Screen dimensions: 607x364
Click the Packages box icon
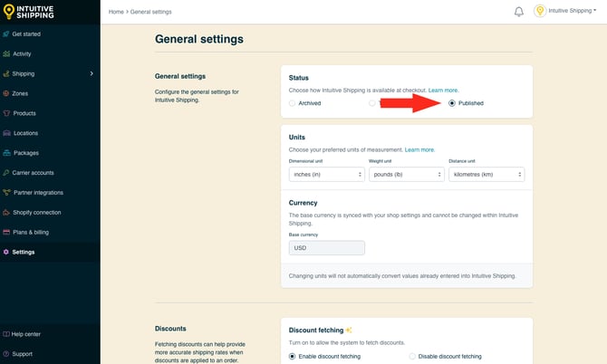pos(6,153)
